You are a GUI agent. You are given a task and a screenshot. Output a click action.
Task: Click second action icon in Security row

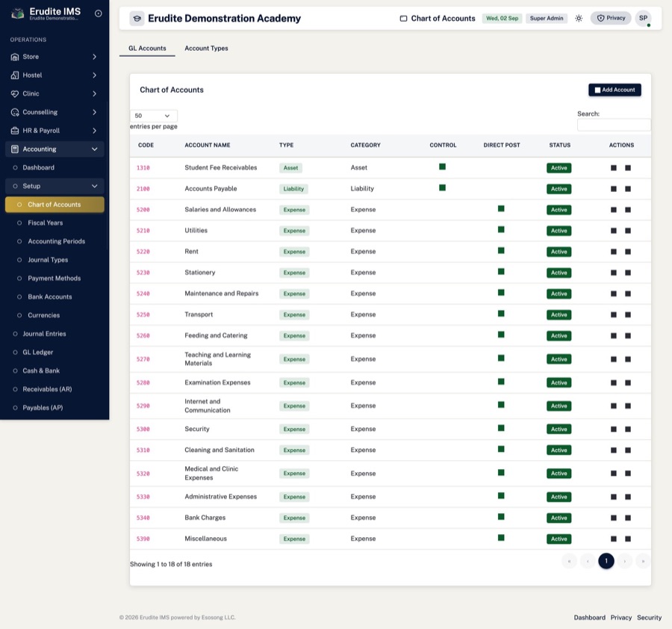(x=628, y=430)
